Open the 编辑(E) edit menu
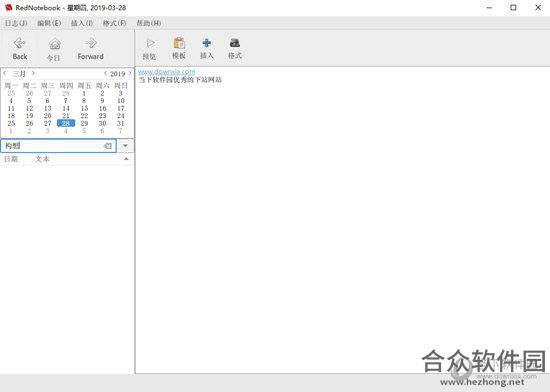The width and height of the screenshot is (550, 392). (49, 23)
